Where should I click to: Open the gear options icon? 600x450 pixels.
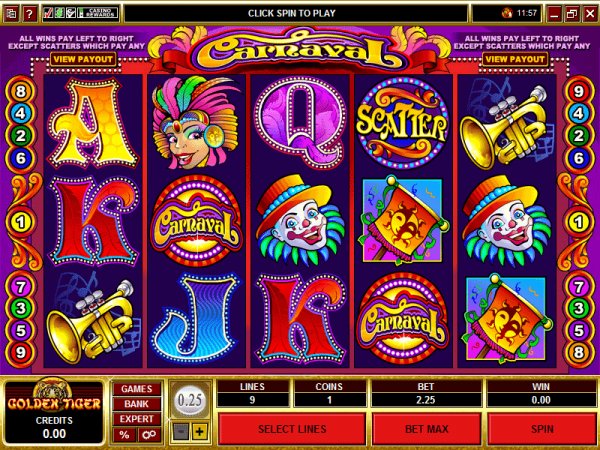pos(149,435)
